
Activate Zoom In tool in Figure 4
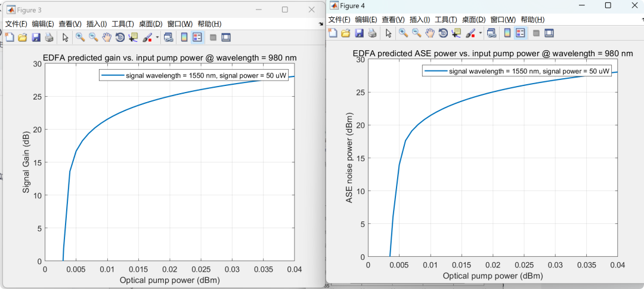[x=403, y=33]
